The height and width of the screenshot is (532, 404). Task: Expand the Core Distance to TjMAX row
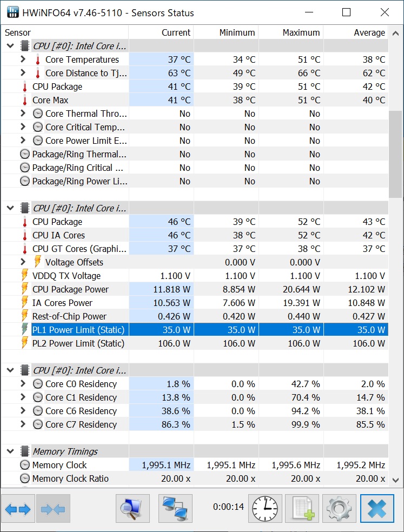(x=23, y=73)
